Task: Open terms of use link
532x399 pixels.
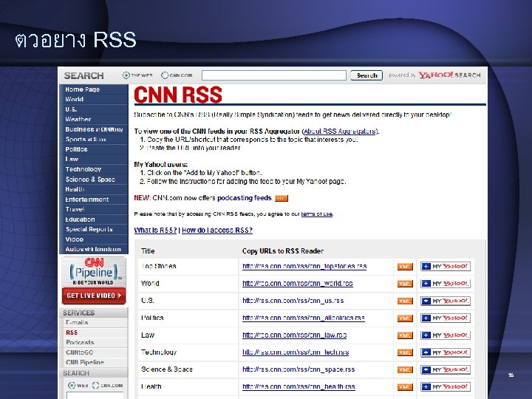Action: pyautogui.click(x=316, y=214)
